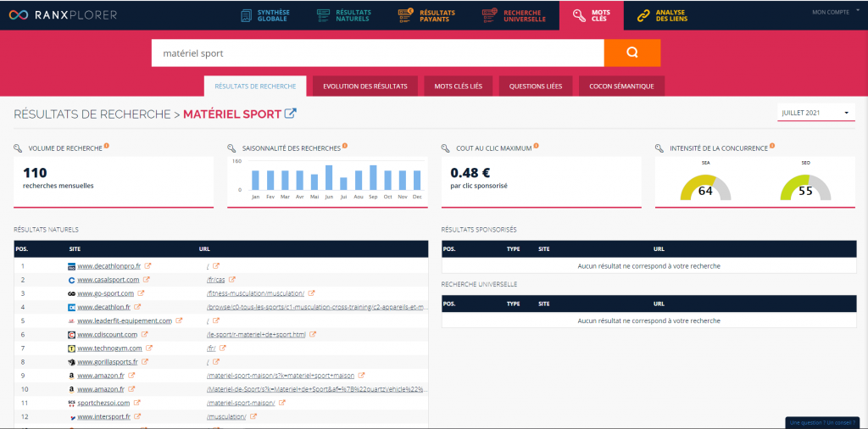Open the www.technogym.com site link
Screen dimensions: 868x429
point(109,348)
